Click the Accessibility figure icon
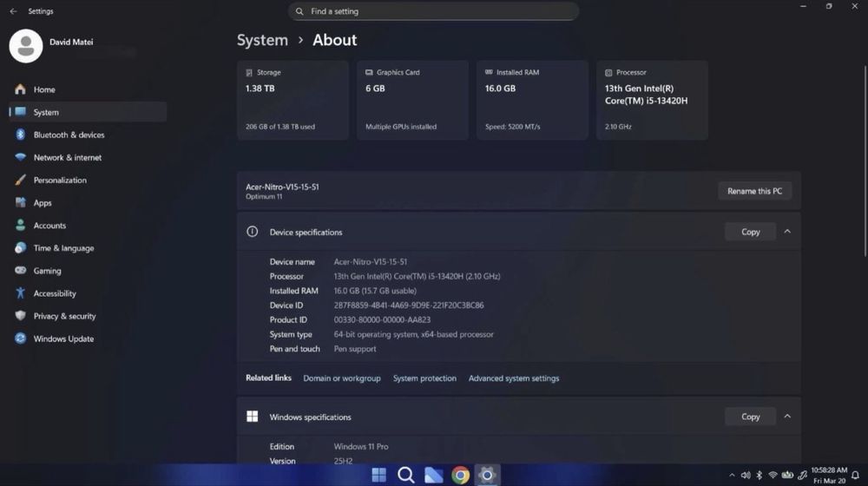868x486 pixels. click(21, 293)
